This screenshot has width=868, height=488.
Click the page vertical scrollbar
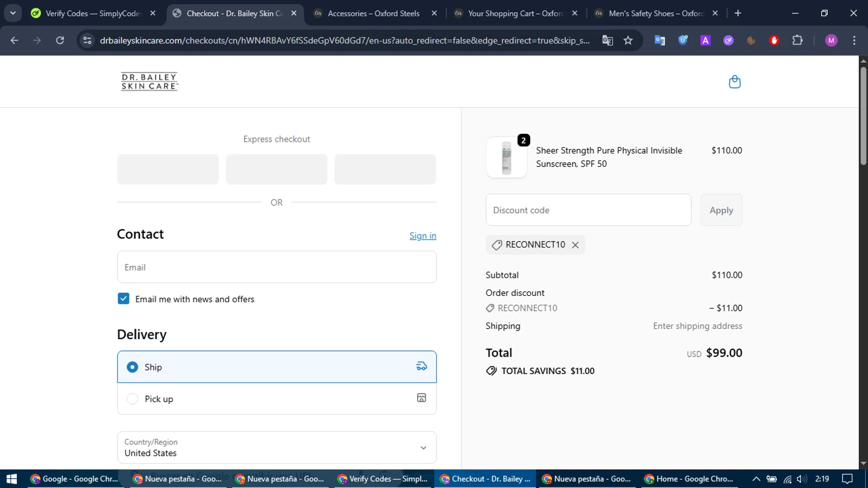(863, 116)
